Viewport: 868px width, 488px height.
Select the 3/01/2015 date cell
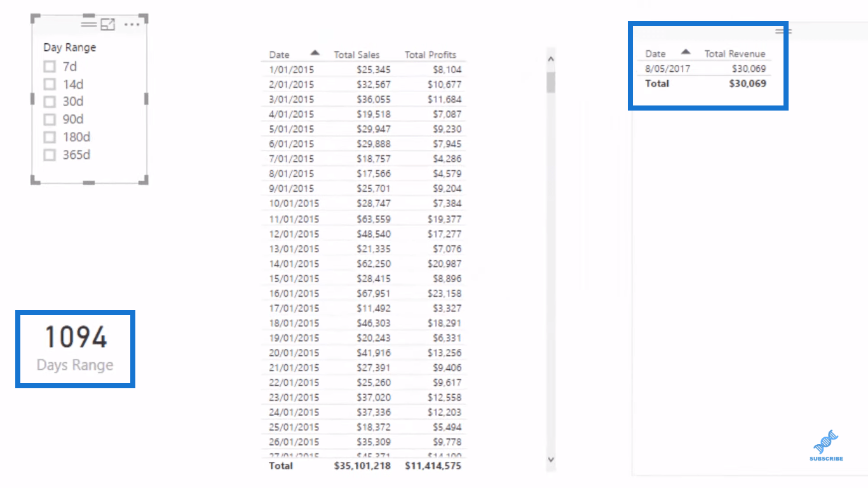291,99
